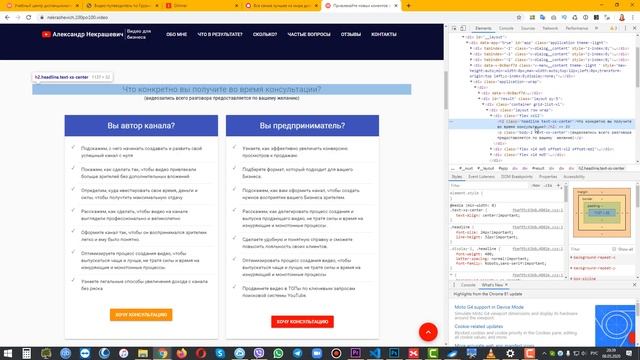Open the drawer Console tab
640x360 pixels.
[x=468, y=285]
